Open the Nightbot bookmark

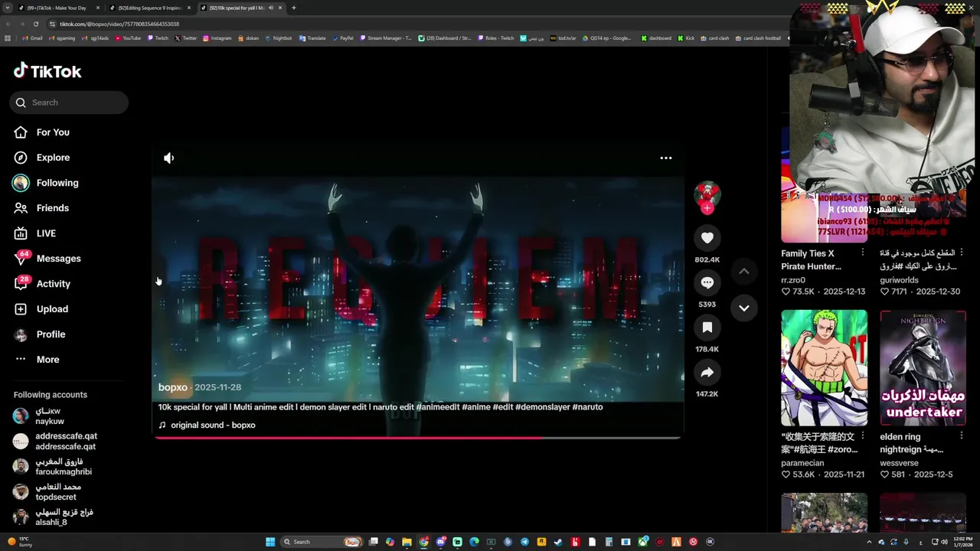click(279, 38)
